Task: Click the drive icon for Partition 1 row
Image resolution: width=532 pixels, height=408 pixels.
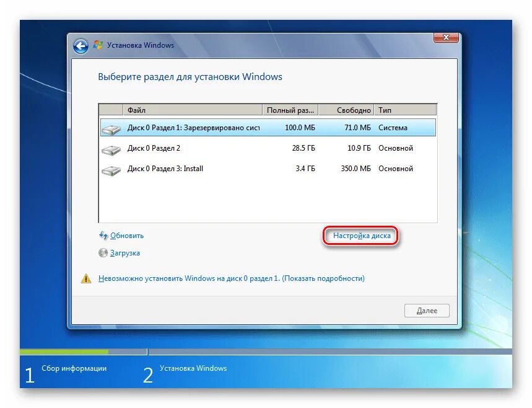Action: coord(111,129)
